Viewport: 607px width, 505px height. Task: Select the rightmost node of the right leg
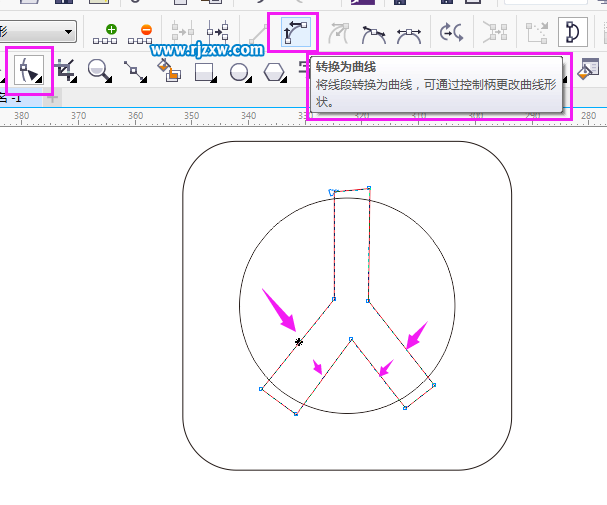[x=434, y=385]
